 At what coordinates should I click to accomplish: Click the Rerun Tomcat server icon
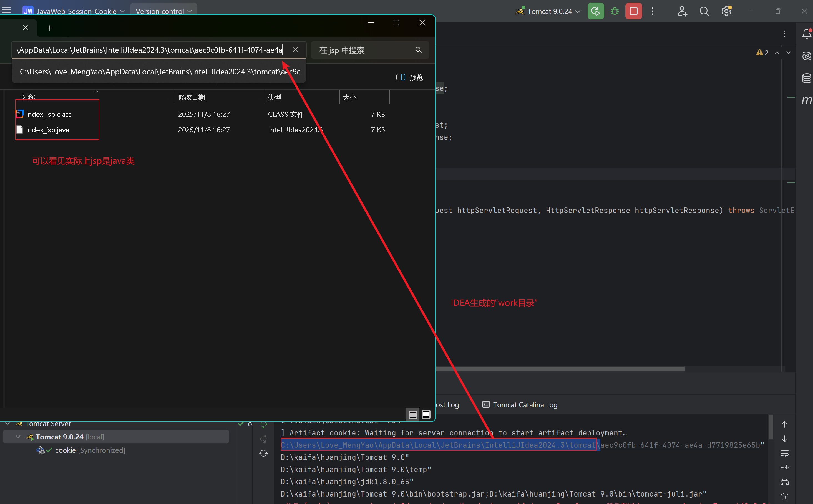pos(595,11)
